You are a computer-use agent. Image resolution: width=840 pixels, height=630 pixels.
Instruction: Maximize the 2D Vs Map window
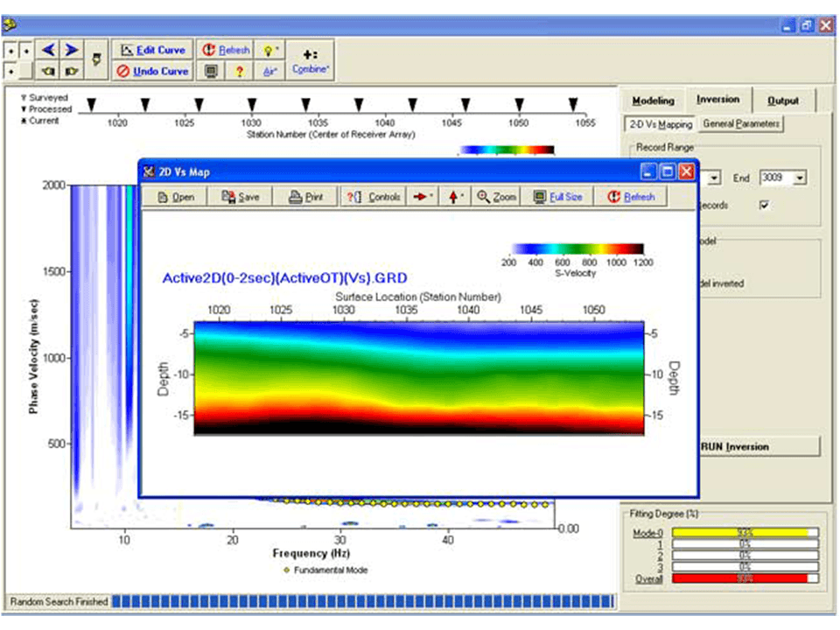click(x=668, y=172)
